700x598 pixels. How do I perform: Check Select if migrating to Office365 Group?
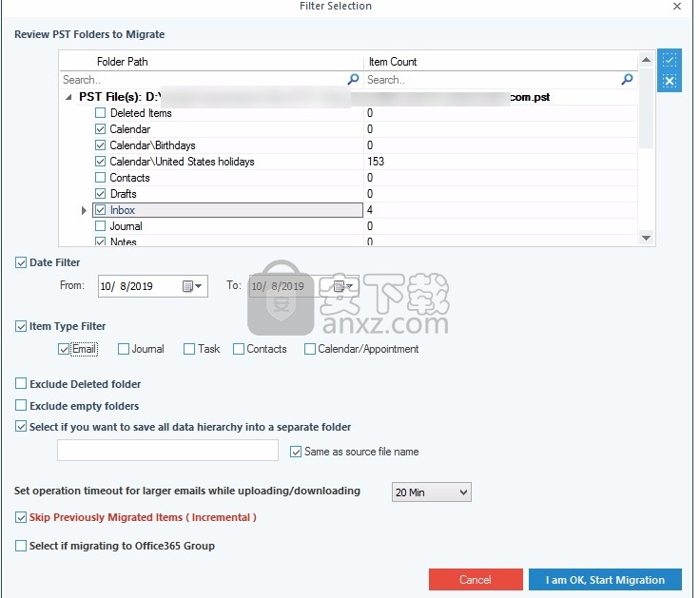[x=21, y=546]
